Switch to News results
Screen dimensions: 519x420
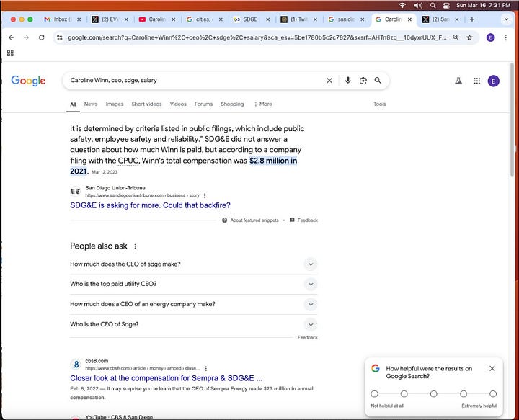pos(91,104)
